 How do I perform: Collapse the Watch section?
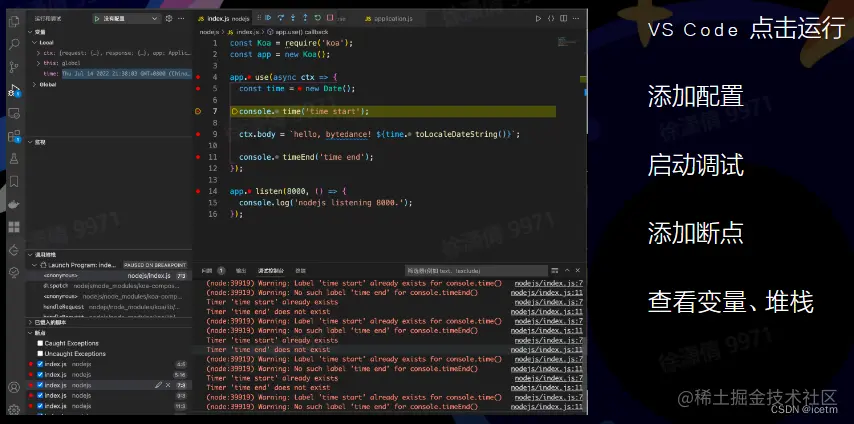[30, 142]
